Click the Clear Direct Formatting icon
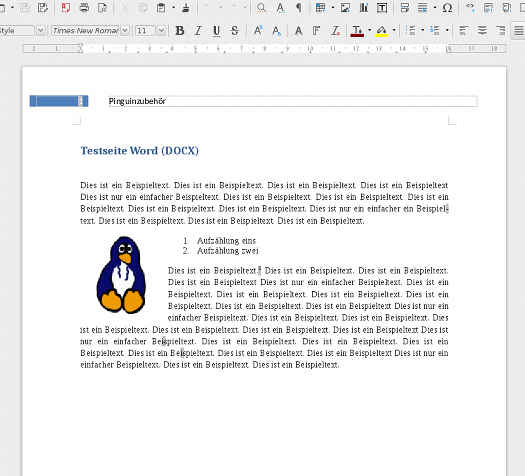This screenshot has height=476, width=525. coord(335,31)
